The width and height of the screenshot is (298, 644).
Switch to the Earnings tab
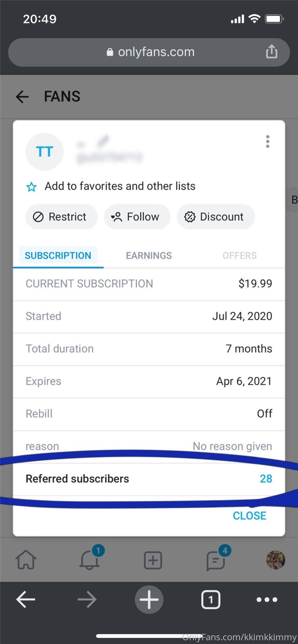pos(149,256)
